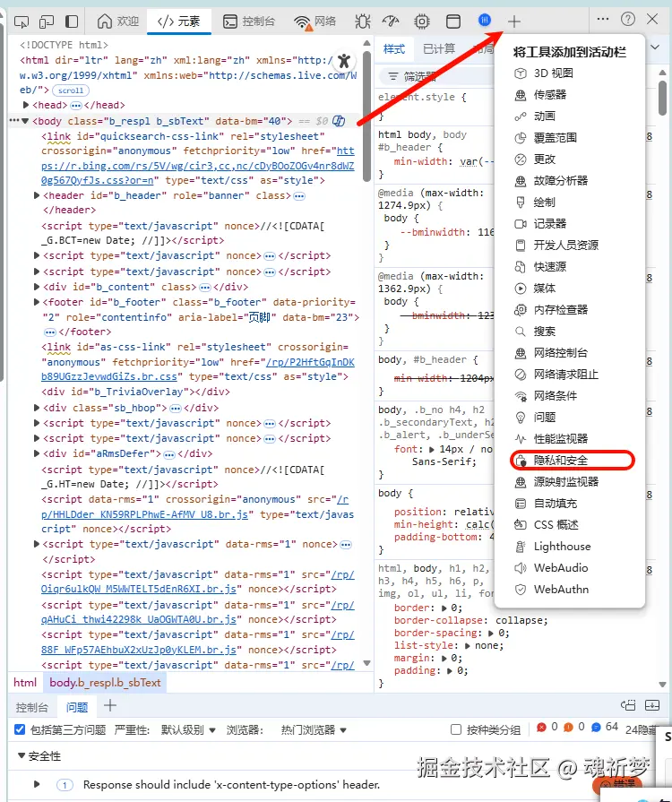Toggle device emulation icon
The image size is (672, 802).
pyautogui.click(x=47, y=22)
